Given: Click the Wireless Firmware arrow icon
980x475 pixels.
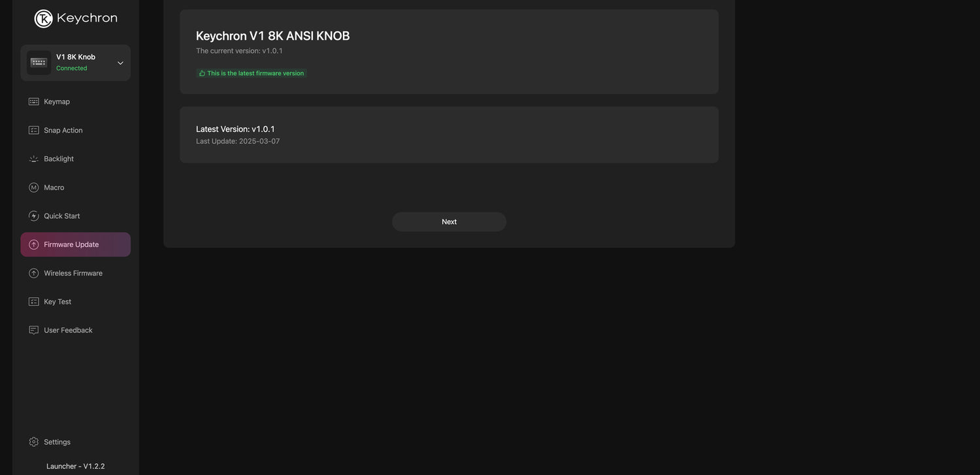Looking at the screenshot, I should (x=33, y=273).
